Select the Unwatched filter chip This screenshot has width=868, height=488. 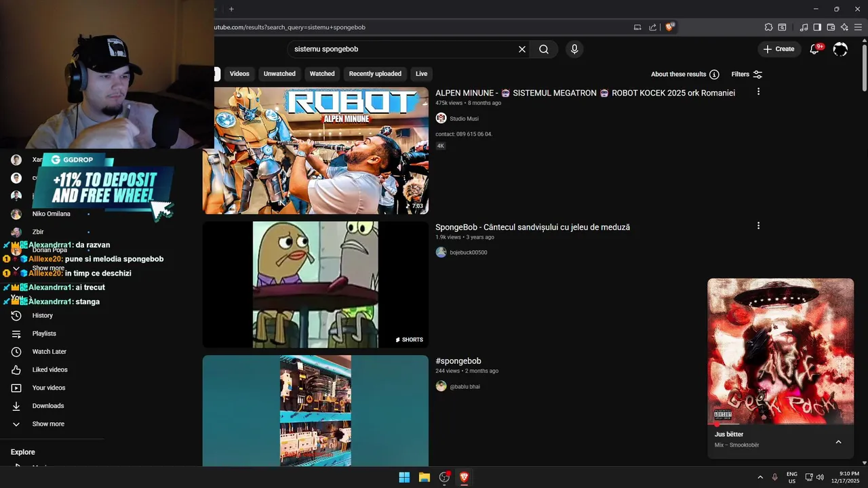279,74
